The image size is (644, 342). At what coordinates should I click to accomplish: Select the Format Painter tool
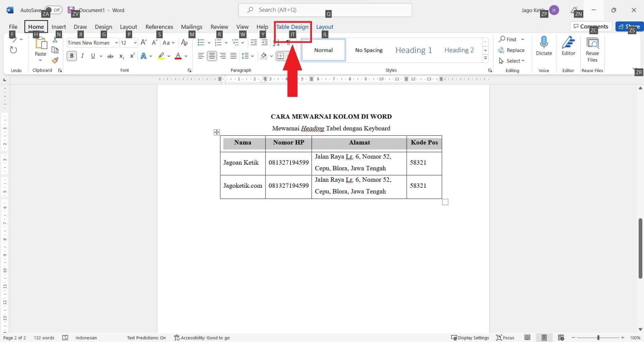[55, 60]
